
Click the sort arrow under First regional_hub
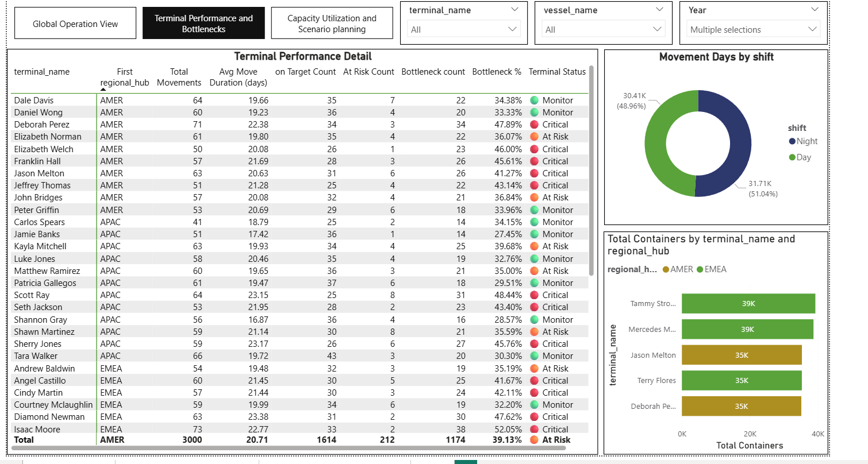(x=103, y=89)
